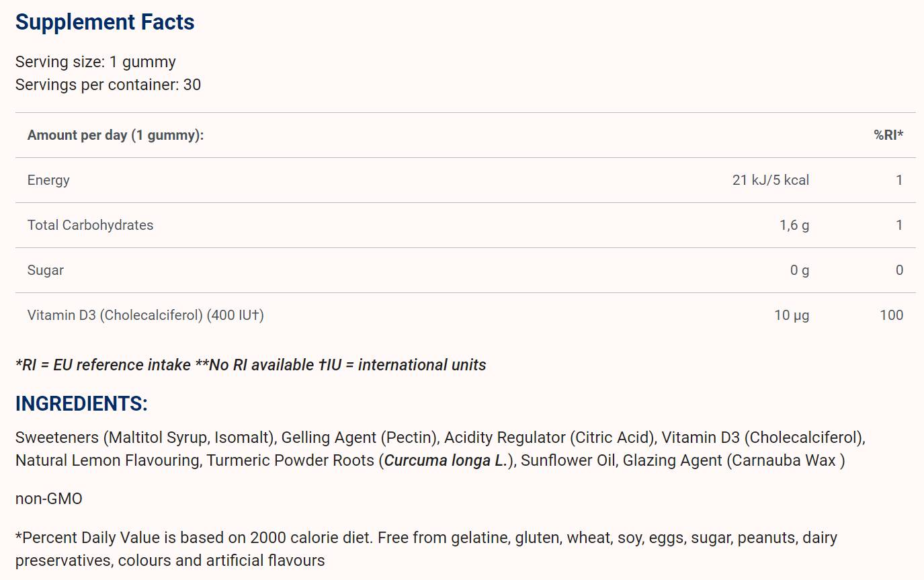Viewport: 924px width, 580px height.
Task: Click the '0 g' sugar amount
Action: click(799, 270)
